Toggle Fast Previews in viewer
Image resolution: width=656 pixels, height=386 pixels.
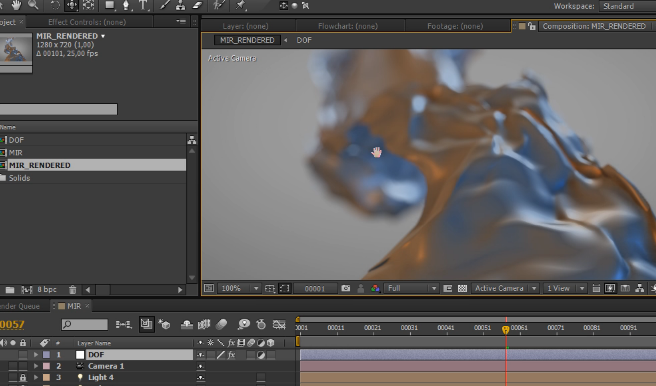pyautogui.click(x=610, y=288)
